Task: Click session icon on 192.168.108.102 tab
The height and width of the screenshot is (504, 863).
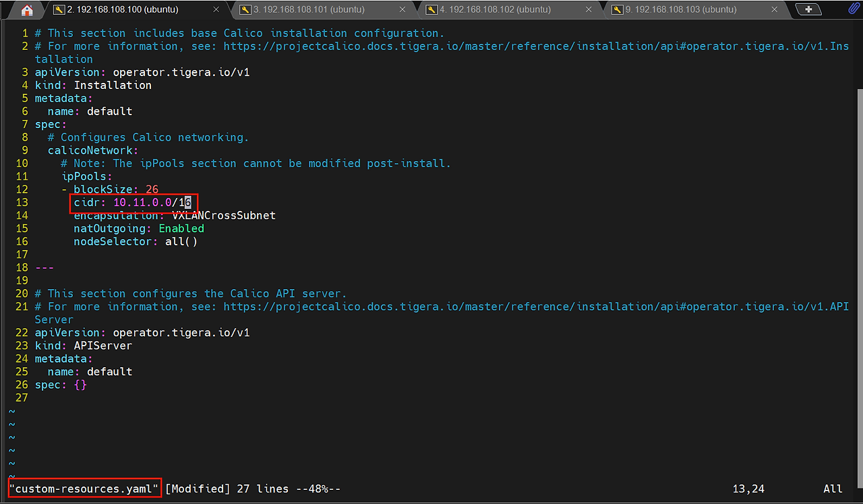Action: point(431,10)
